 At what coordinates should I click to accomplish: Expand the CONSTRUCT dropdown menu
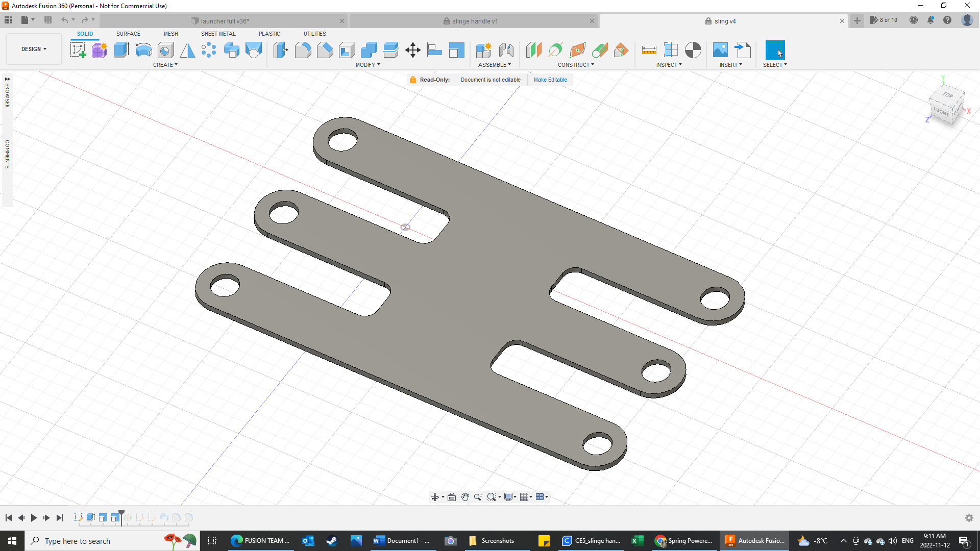[576, 65]
